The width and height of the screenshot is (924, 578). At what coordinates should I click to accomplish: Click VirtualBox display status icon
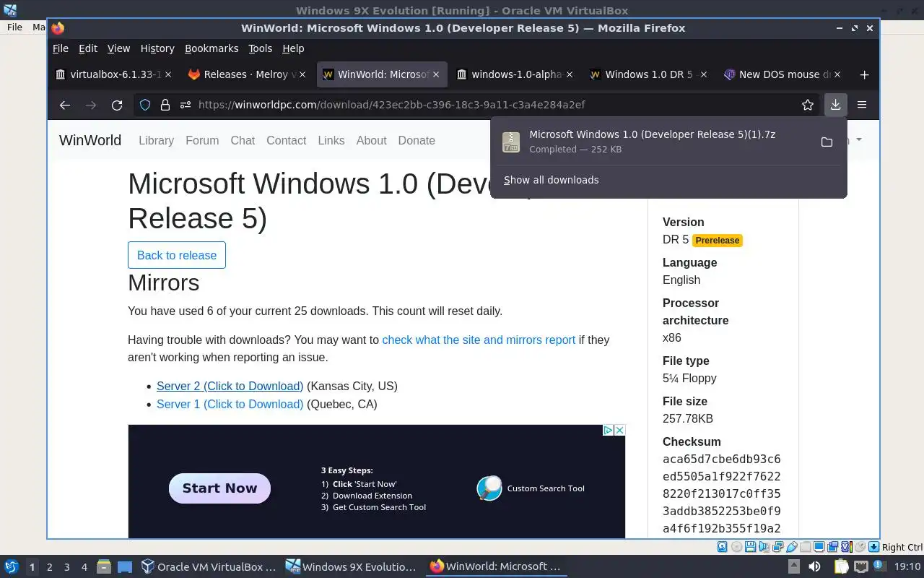click(x=819, y=547)
